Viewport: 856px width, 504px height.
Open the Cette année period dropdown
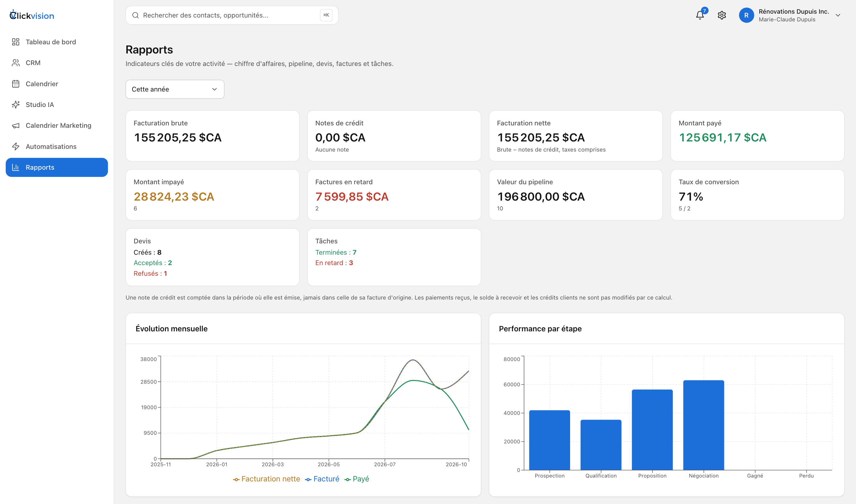point(175,89)
